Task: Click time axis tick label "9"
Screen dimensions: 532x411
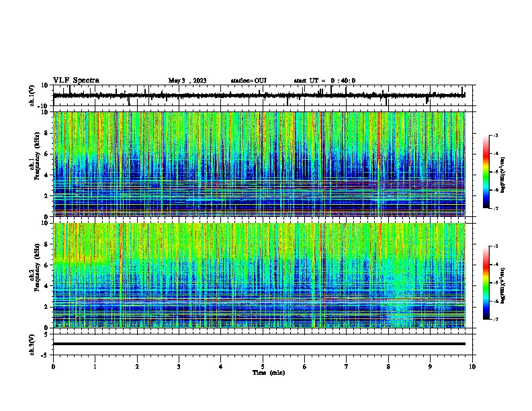Action: [430, 367]
